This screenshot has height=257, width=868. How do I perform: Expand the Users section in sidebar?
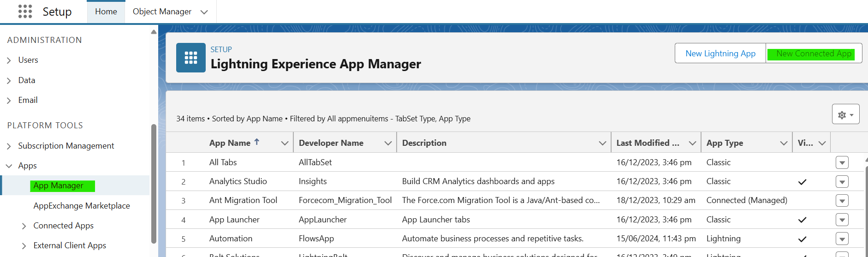click(x=9, y=60)
